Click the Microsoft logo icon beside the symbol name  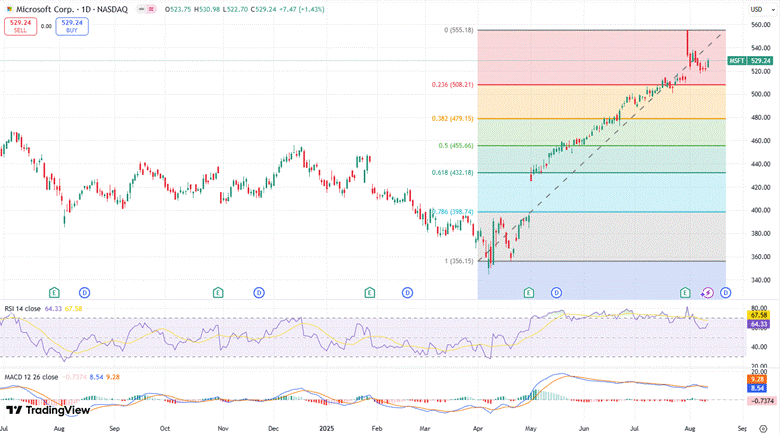coord(9,8)
